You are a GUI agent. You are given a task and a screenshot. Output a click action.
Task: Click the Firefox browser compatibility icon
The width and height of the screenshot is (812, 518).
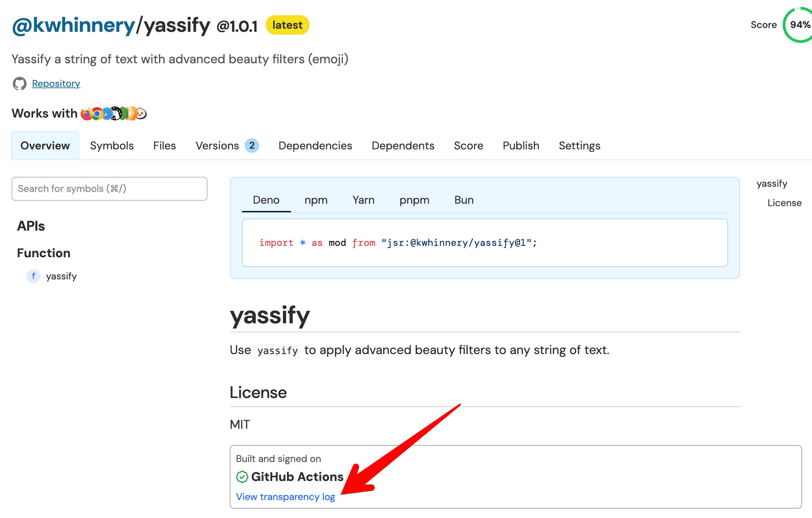87,113
